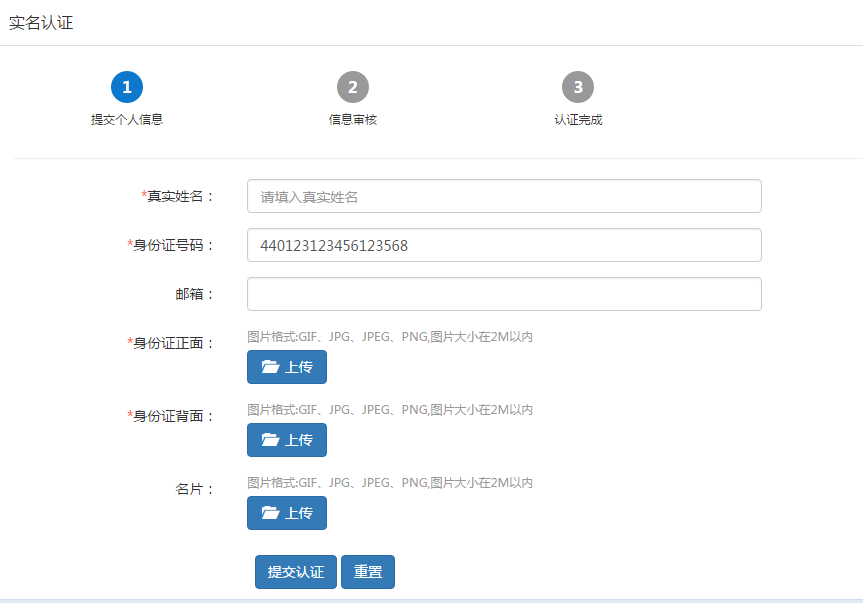Click the folder icon for 身份证背面 upload

270,440
